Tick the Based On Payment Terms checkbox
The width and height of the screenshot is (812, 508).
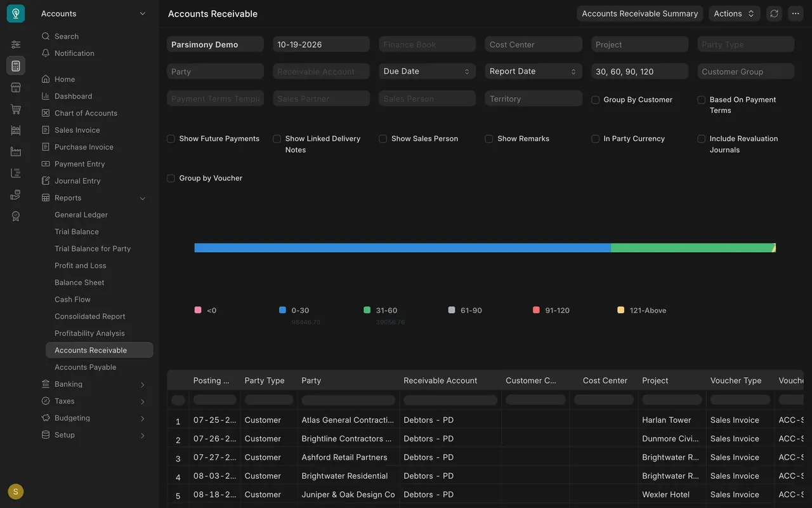701,100
